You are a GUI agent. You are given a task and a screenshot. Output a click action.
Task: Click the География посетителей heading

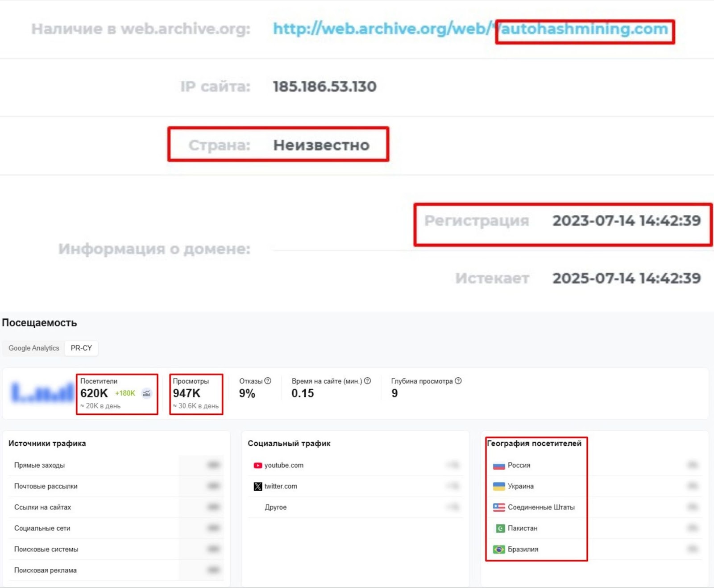coord(534,443)
